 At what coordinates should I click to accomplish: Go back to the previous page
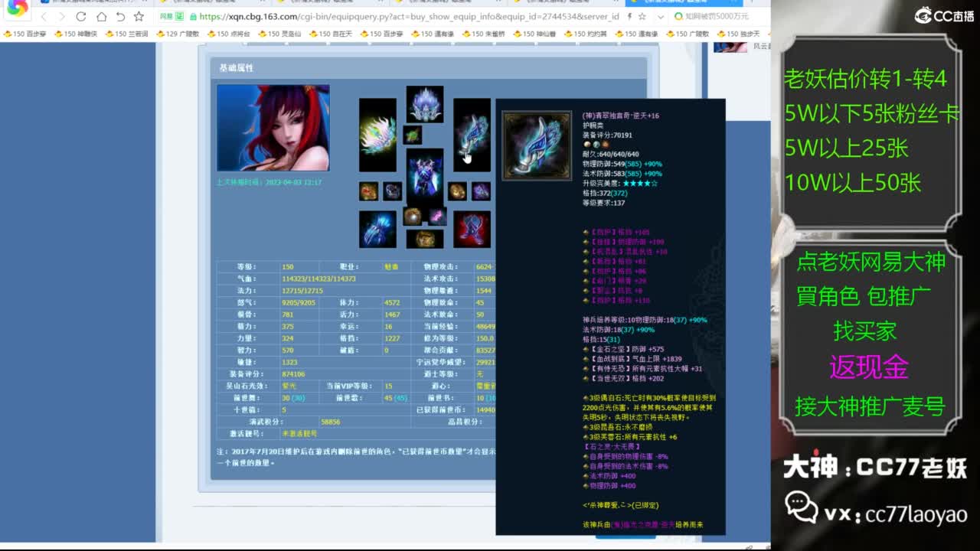click(x=44, y=17)
